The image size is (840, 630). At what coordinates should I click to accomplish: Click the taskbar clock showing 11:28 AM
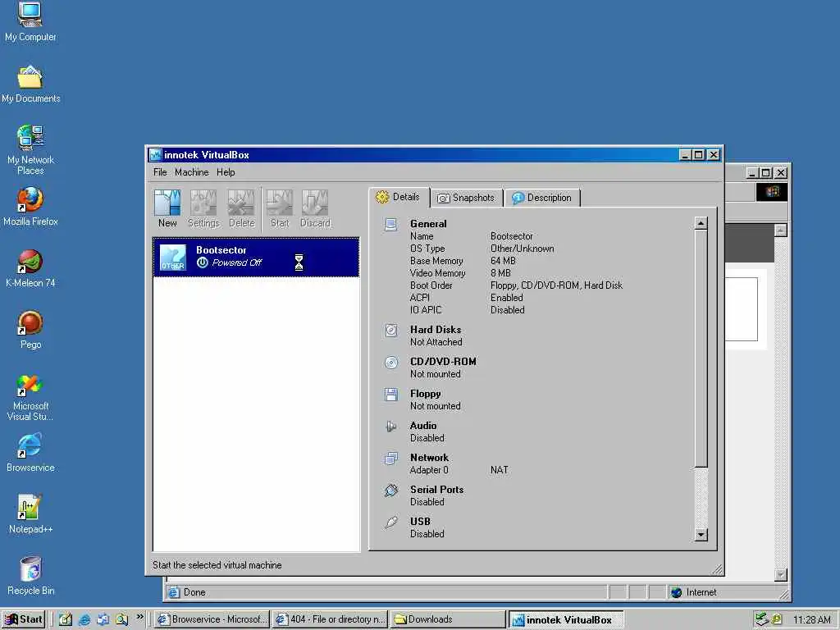[811, 620]
